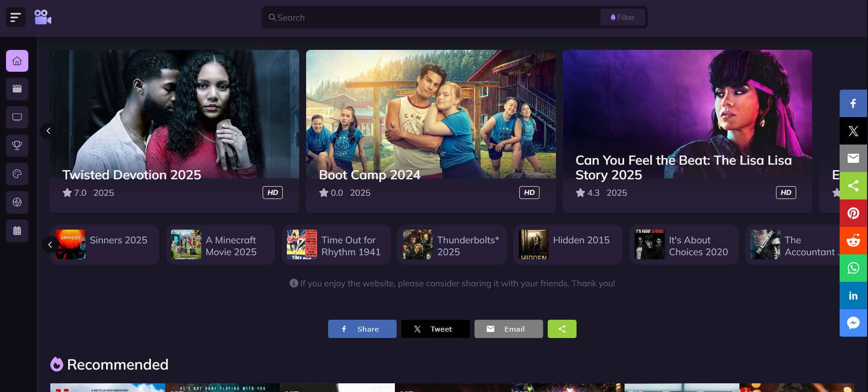Click the 0.0 star rating

[x=331, y=193]
